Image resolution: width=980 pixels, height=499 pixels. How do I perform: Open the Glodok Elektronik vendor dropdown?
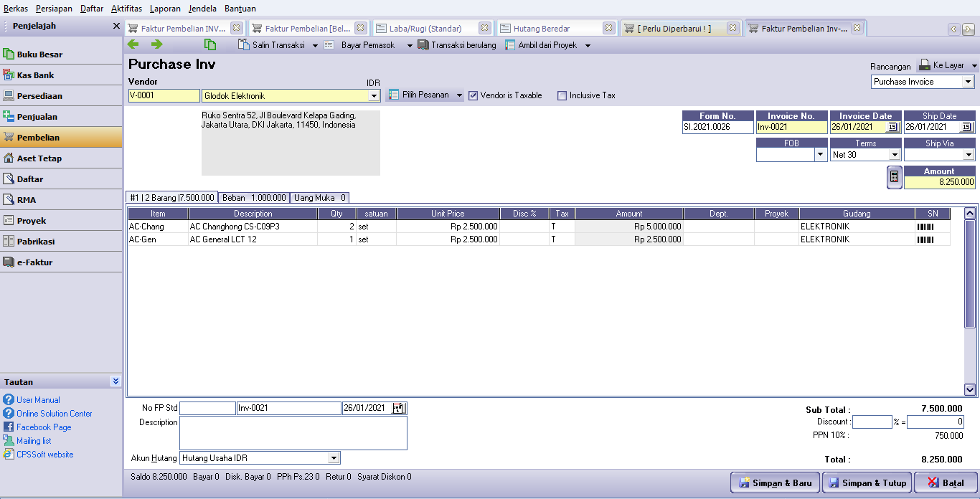373,96
